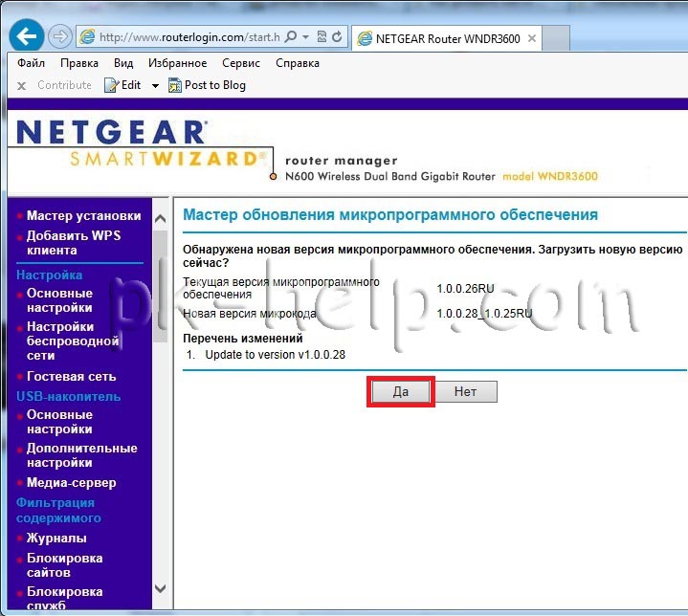Click the USB-накопитель section heading

click(x=69, y=397)
